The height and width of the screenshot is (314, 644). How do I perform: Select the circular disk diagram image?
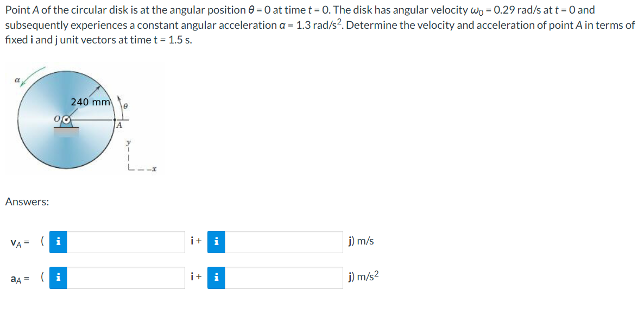pyautogui.click(x=68, y=120)
